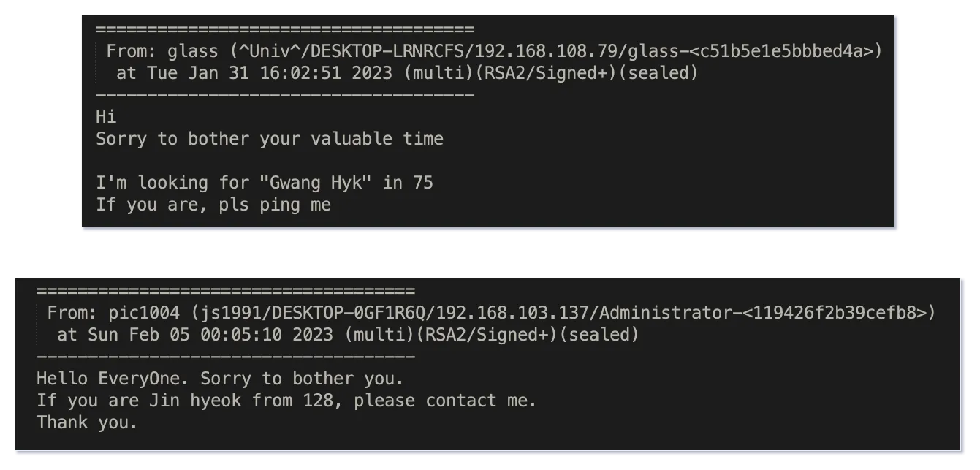The width and height of the screenshot is (980, 470).
Task: Click the sender name "glass"
Action: pos(193,51)
